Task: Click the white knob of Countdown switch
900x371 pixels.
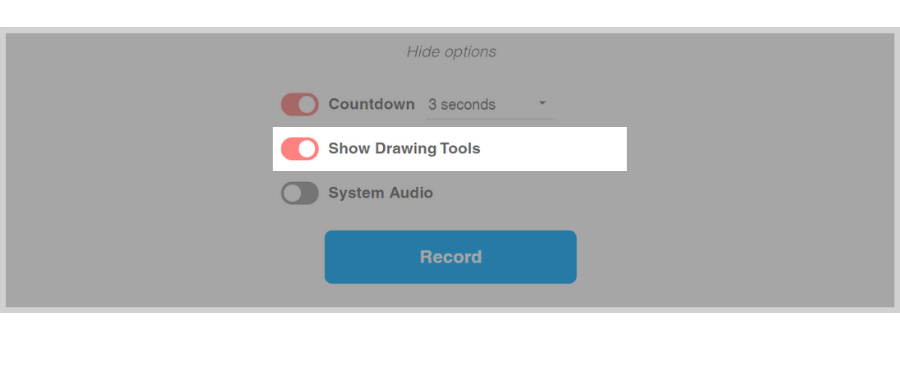Action: coord(308,105)
